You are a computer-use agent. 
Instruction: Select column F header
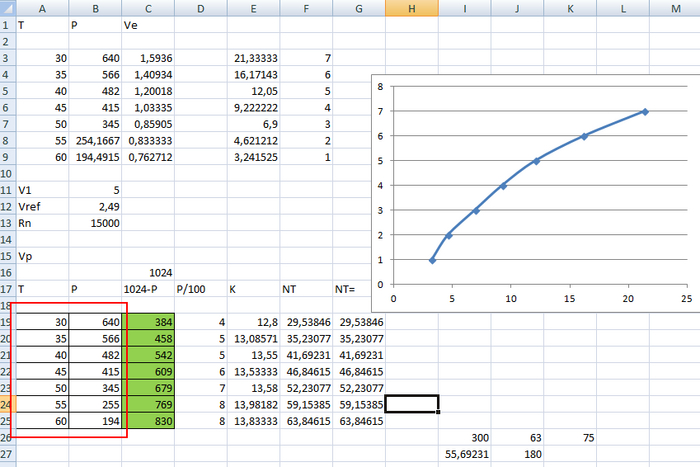[x=306, y=8]
